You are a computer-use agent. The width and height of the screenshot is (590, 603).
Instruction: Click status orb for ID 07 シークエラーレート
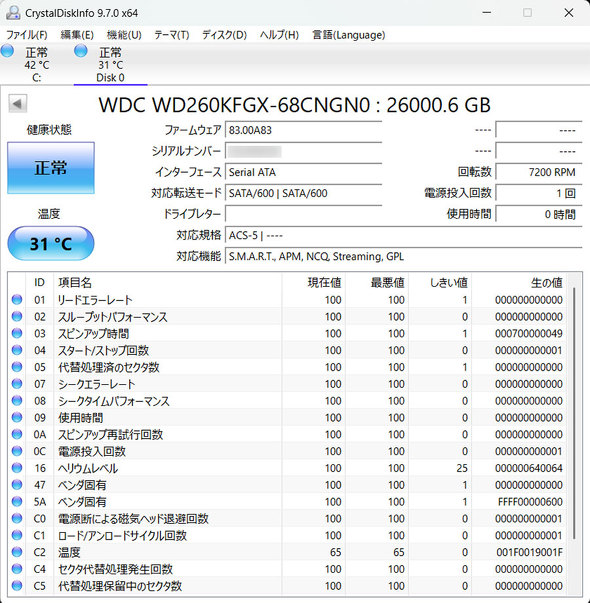(17, 384)
